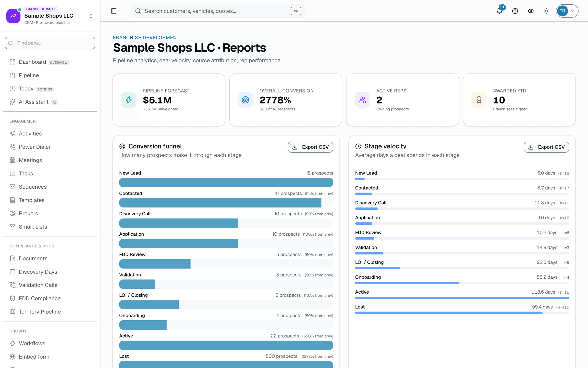
Task: Toggle the eye preview icon
Action: tap(531, 11)
